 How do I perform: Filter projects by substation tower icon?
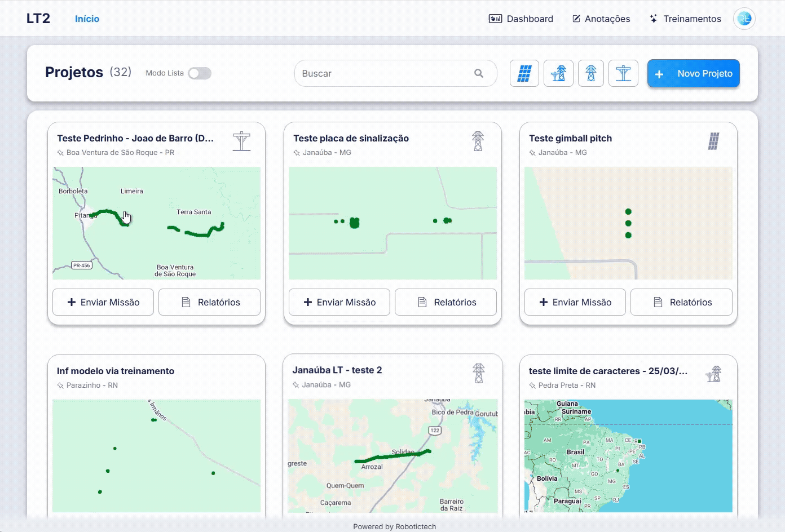(558, 73)
